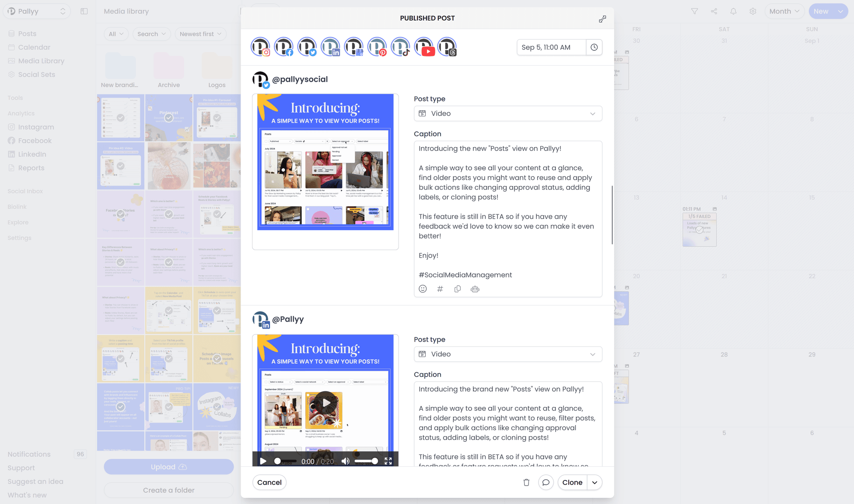Toggle video mute button in preview player

[345, 461]
